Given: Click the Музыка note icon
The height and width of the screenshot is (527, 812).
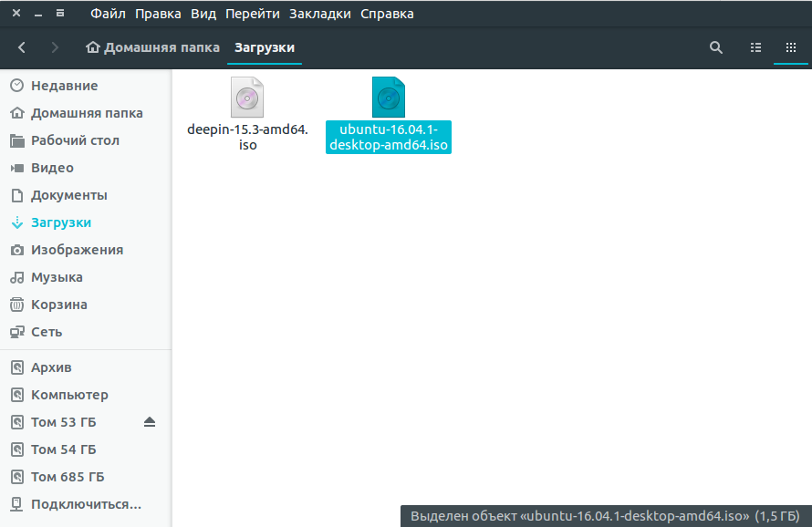Looking at the screenshot, I should 17,277.
